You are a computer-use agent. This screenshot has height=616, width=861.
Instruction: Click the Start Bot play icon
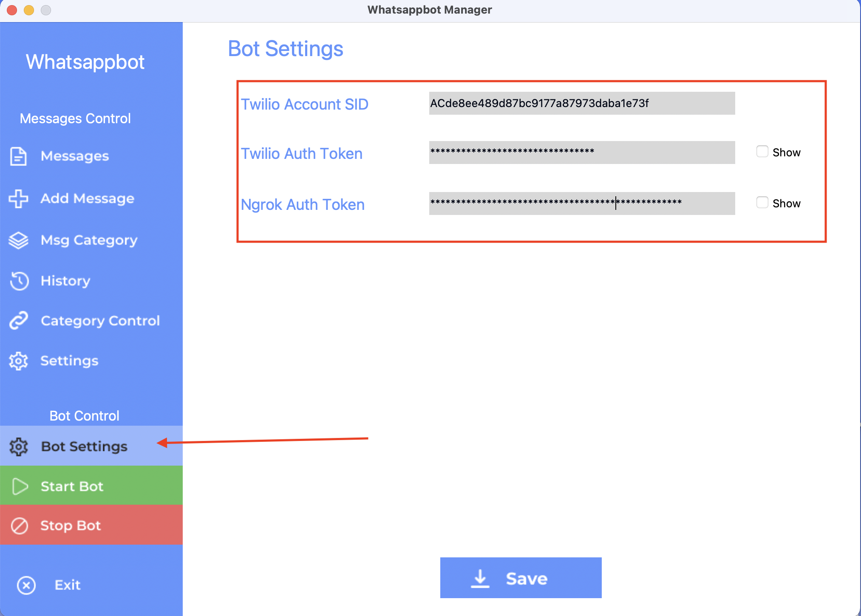pyautogui.click(x=20, y=486)
